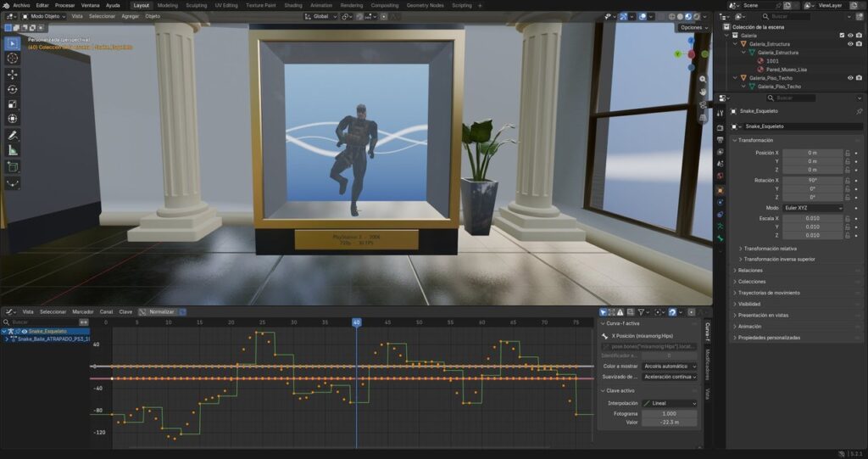The width and height of the screenshot is (868, 459).
Task: Switch perspective/orthographic with the grid icon
Action: pyautogui.click(x=703, y=118)
